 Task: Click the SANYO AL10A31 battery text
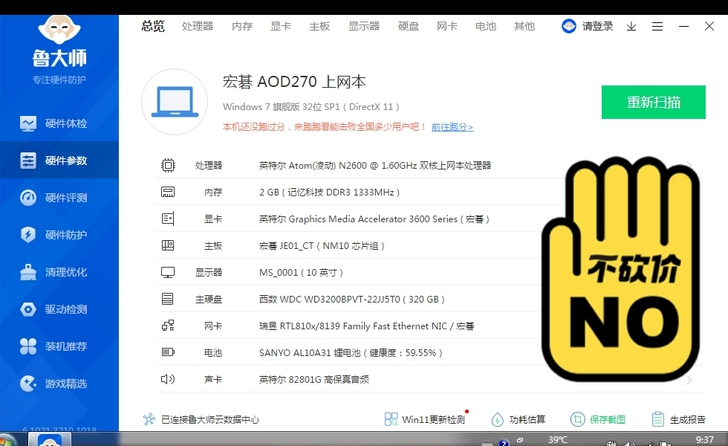point(351,353)
